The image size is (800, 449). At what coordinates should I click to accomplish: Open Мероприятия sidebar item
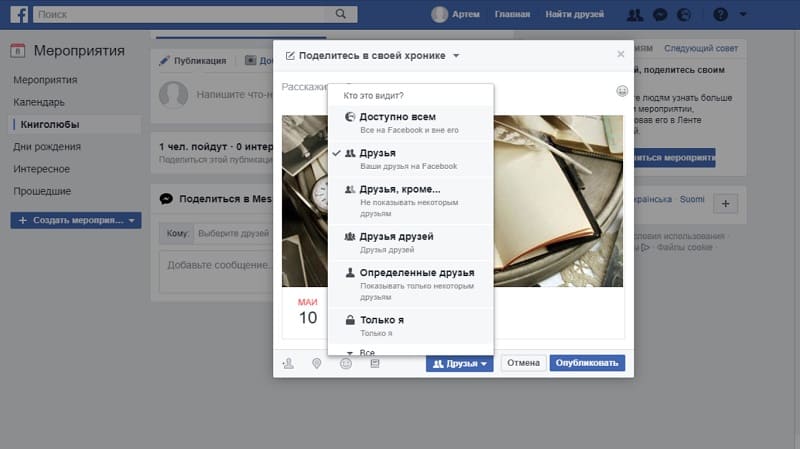click(45, 80)
